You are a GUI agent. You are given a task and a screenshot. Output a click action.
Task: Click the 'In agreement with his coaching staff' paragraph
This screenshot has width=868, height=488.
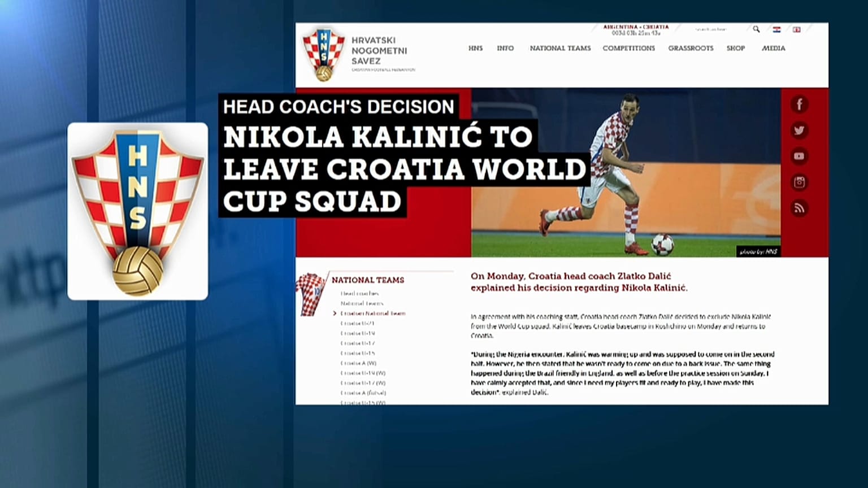coord(620,326)
